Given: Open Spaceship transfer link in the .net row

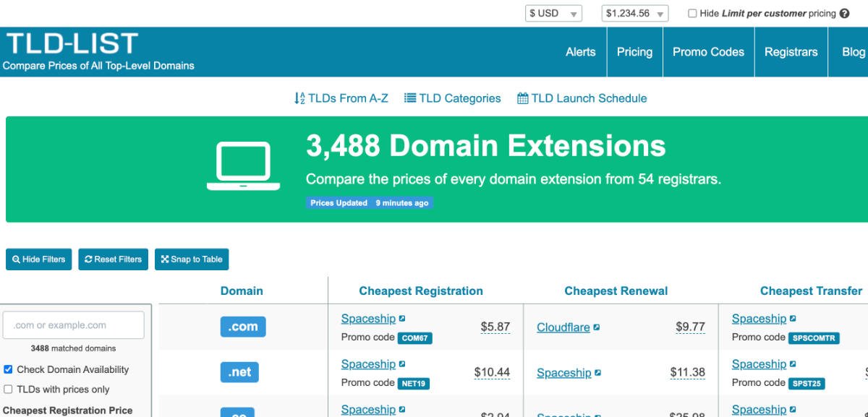Looking at the screenshot, I should click(x=759, y=364).
